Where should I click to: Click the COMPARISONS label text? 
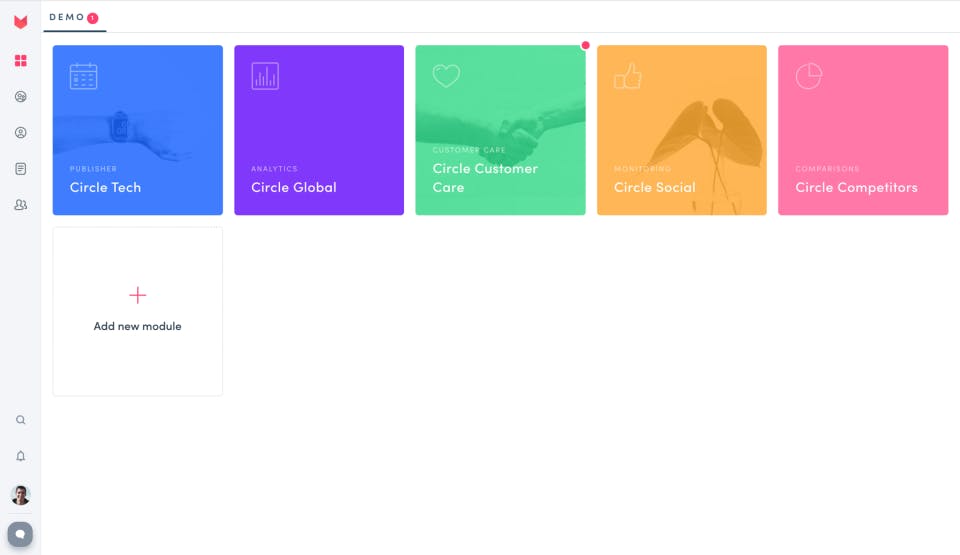pyautogui.click(x=827, y=169)
